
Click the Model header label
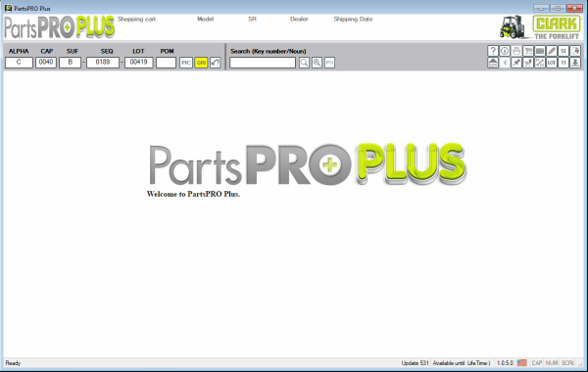(x=205, y=20)
